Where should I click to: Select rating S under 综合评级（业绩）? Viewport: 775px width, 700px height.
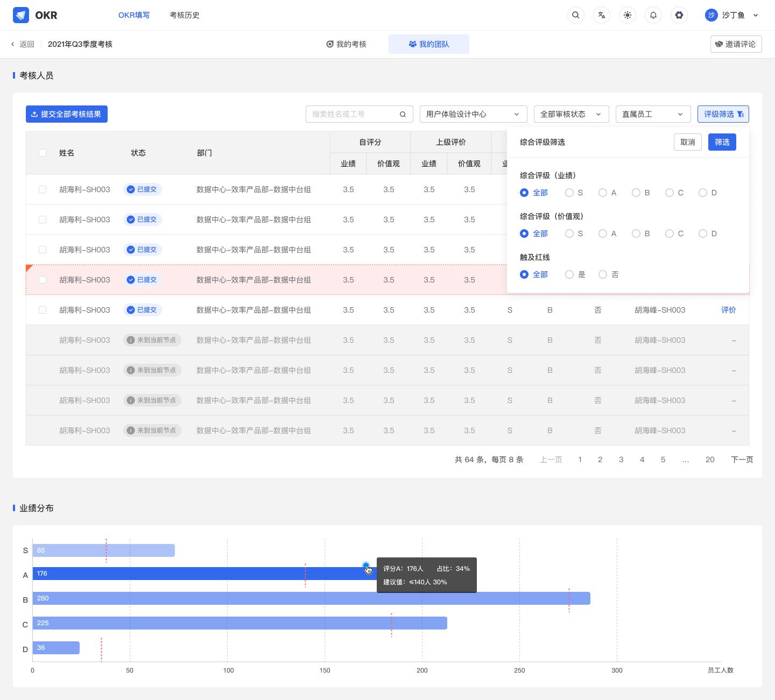point(569,193)
